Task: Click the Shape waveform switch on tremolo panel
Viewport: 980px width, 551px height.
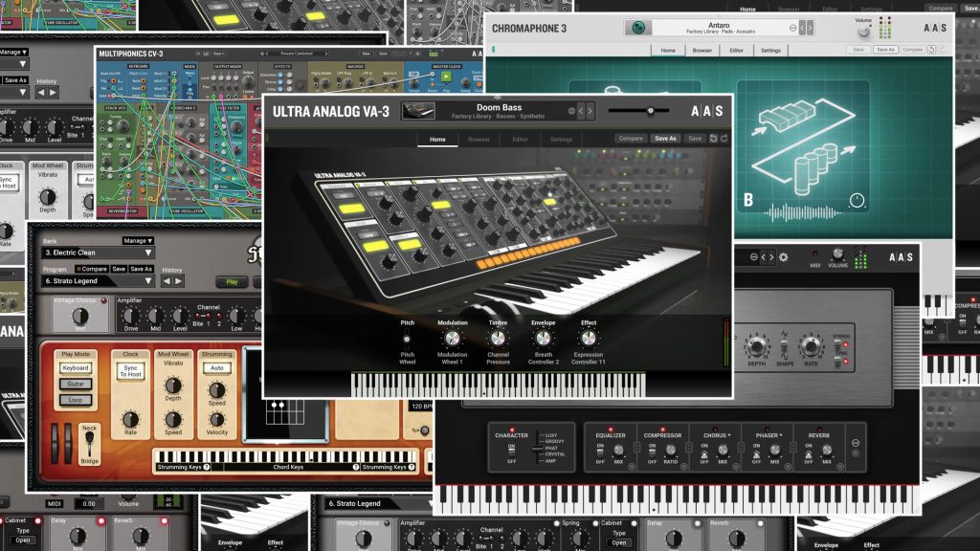Action: [x=785, y=346]
